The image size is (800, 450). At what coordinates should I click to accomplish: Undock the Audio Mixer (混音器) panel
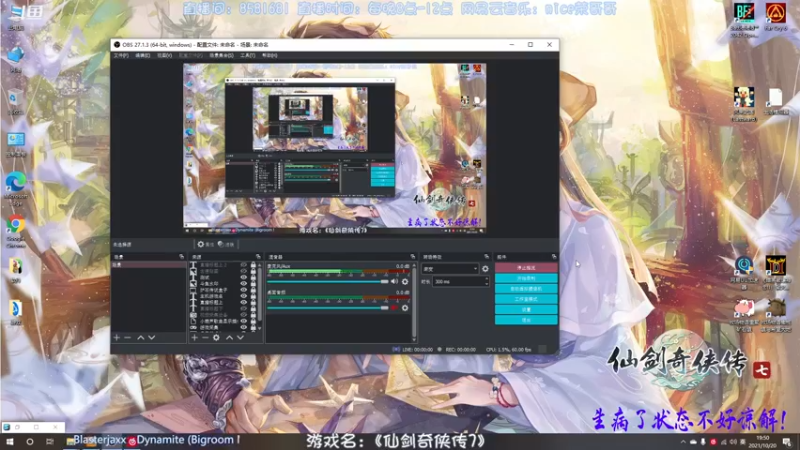[x=413, y=257]
